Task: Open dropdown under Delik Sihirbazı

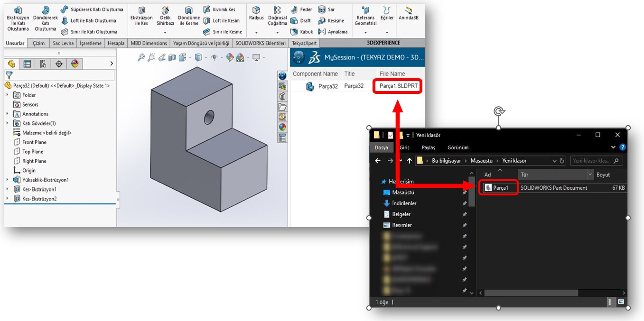Action: [x=165, y=33]
